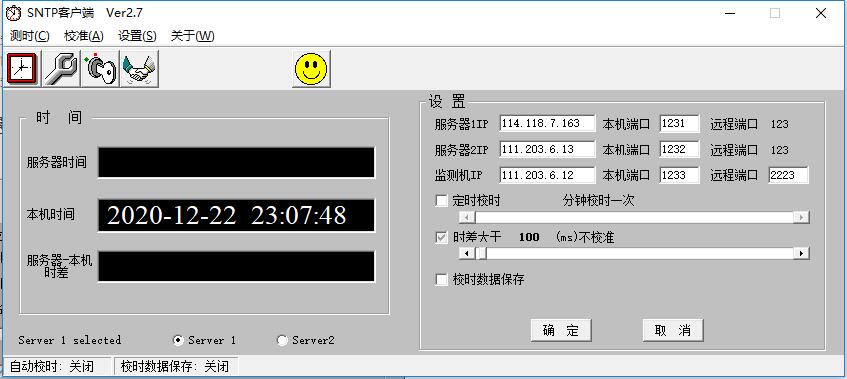
Task: Open the 关于(W) menu
Action: click(192, 36)
